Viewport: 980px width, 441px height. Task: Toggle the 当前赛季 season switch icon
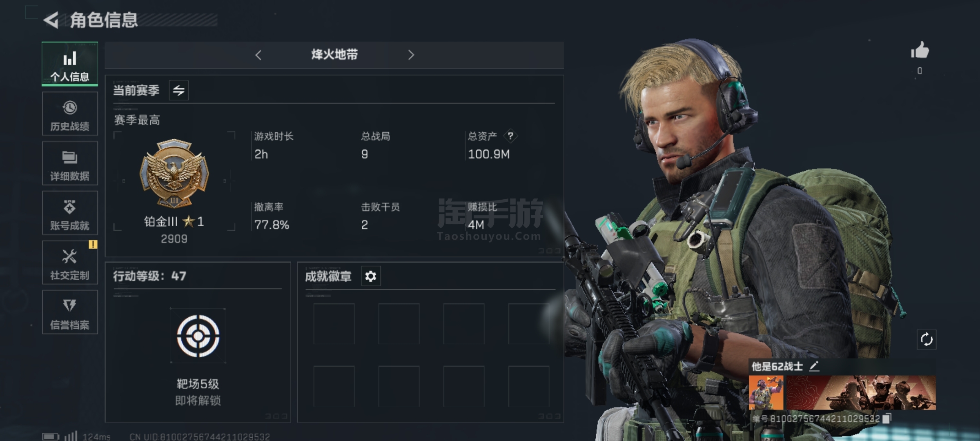point(179,90)
